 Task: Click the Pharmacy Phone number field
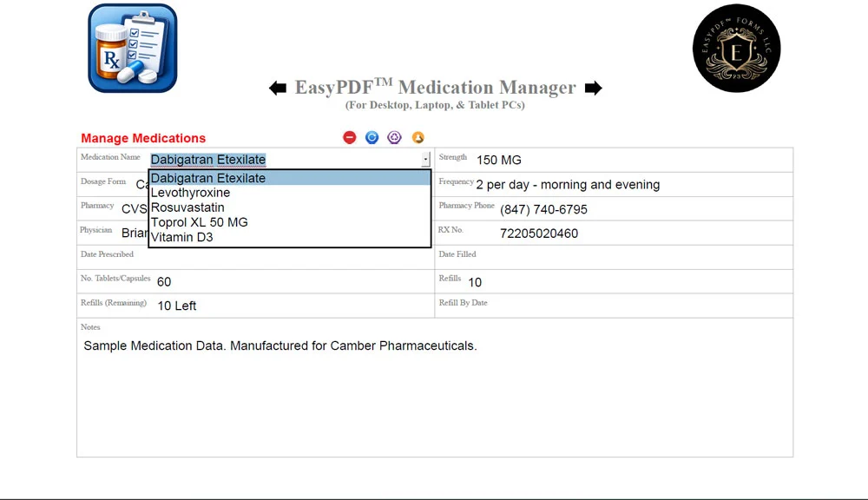(x=644, y=209)
